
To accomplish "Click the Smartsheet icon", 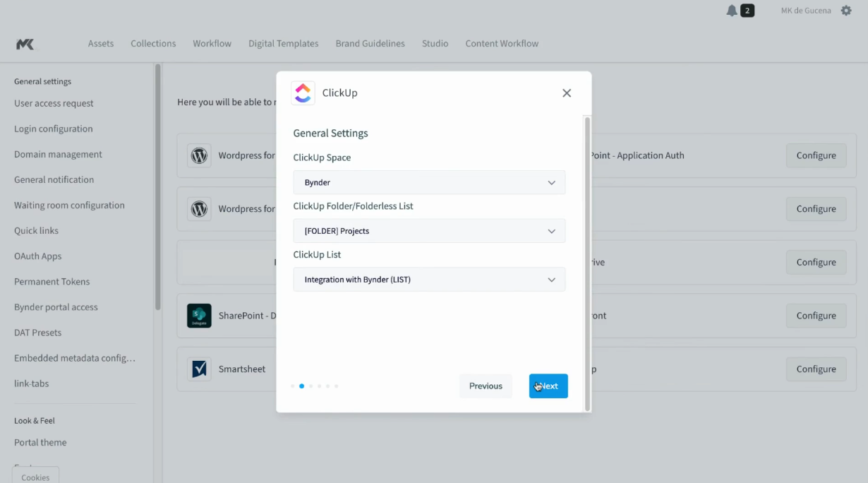I will 199,369.
